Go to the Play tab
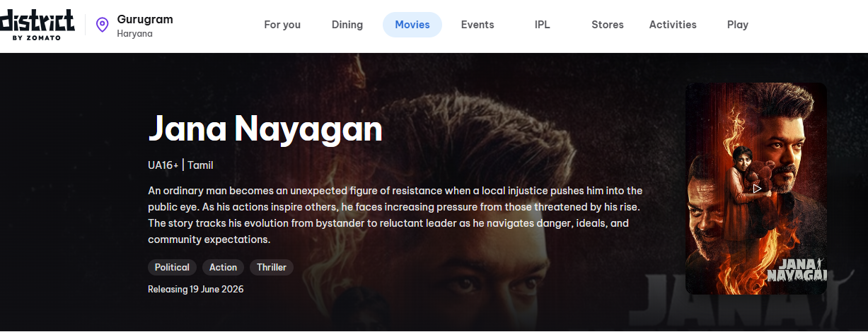The image size is (868, 332). (x=738, y=25)
